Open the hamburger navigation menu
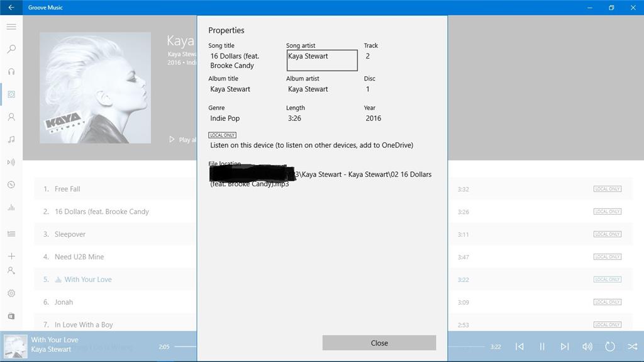The width and height of the screenshot is (644, 362). 11,26
